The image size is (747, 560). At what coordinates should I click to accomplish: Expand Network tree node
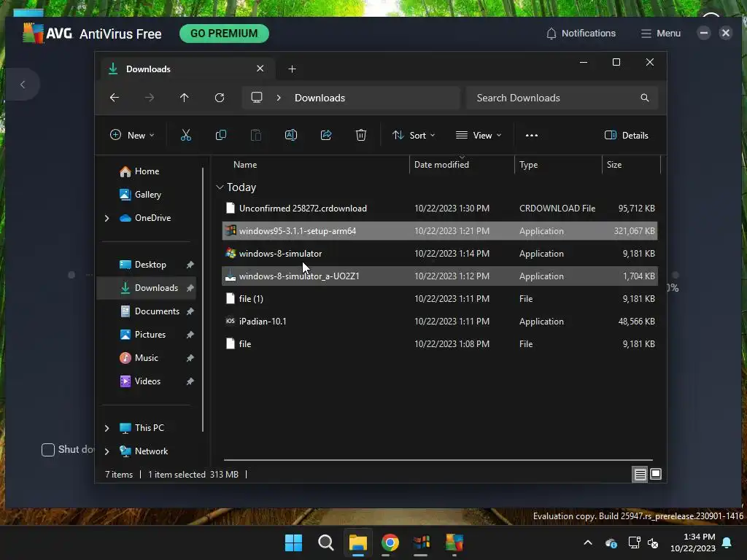pyautogui.click(x=107, y=451)
